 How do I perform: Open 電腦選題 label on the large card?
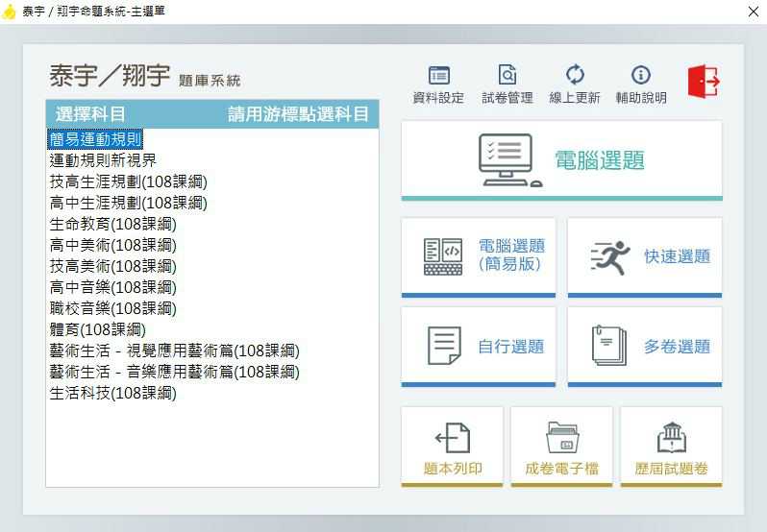600,160
